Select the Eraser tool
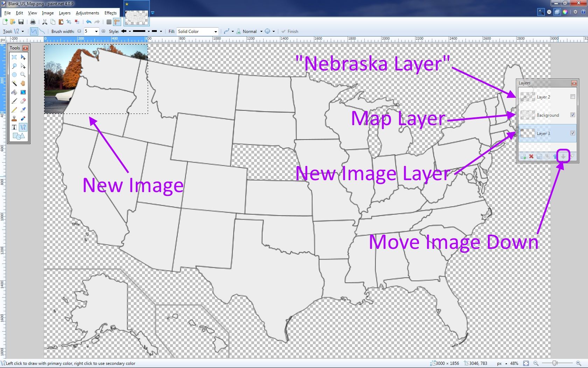The image size is (588, 368). pos(23,101)
